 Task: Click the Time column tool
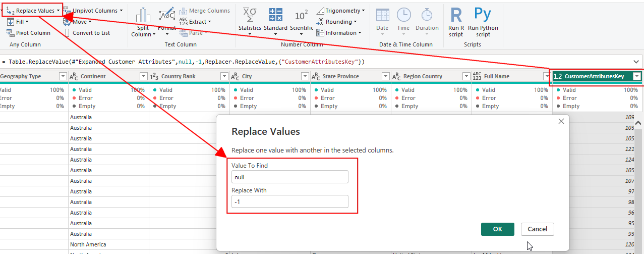403,22
